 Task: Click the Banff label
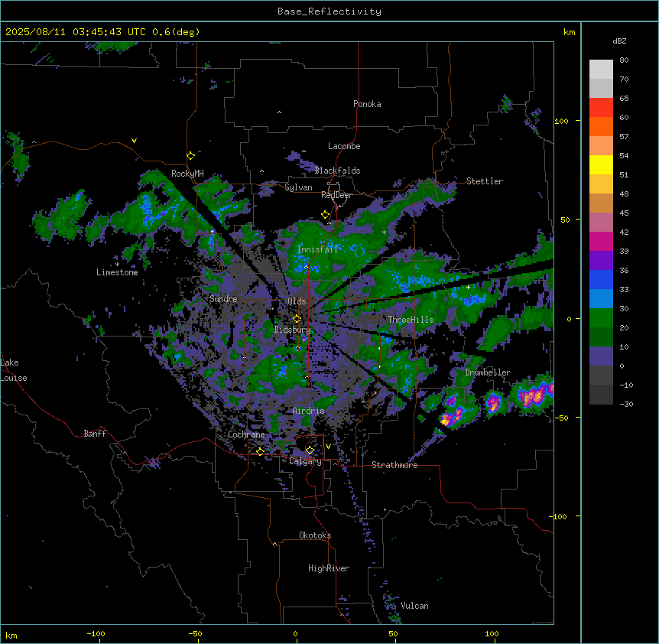[x=95, y=434]
